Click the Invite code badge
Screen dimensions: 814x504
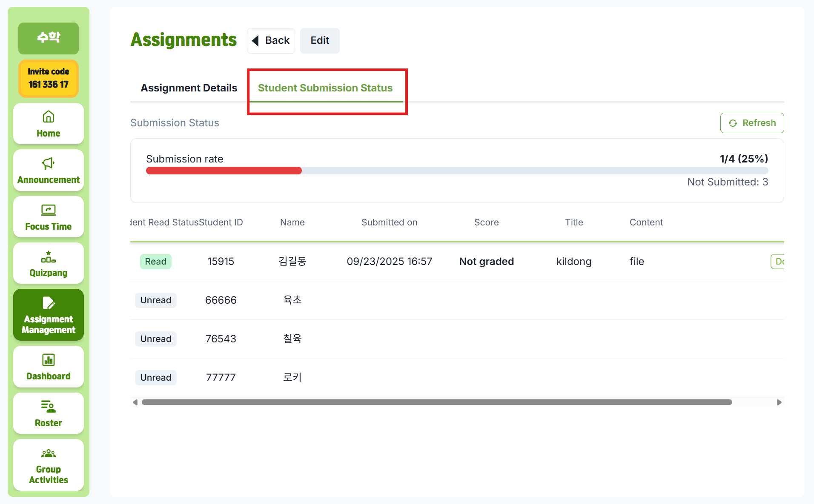48,78
